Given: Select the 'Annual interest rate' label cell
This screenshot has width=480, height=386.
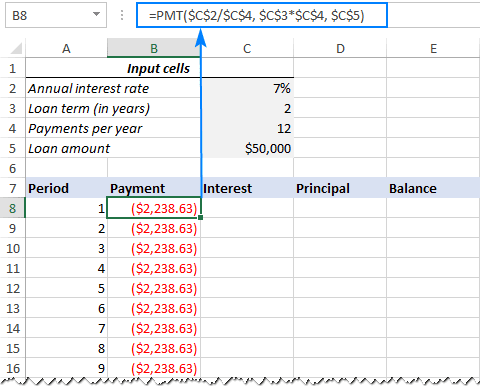Looking at the screenshot, I should (113, 88).
